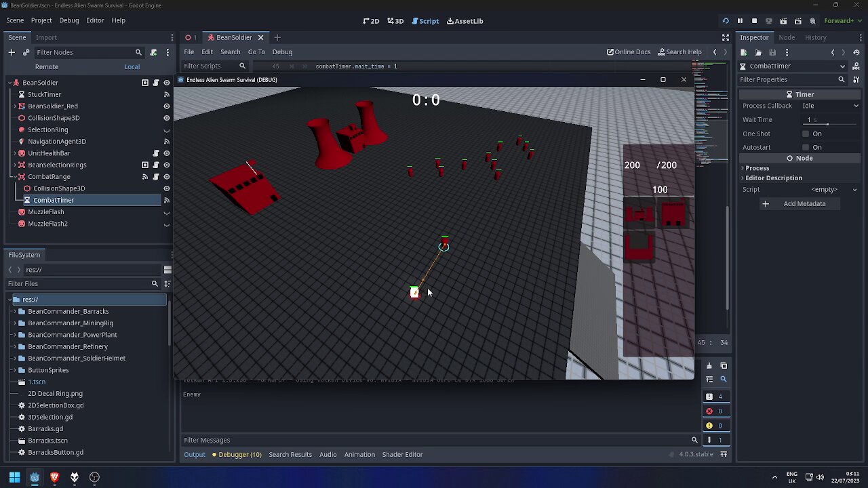Attach a script using the script icon beside Filter Nodes
This screenshot has height=488, width=868.
pos(153,52)
